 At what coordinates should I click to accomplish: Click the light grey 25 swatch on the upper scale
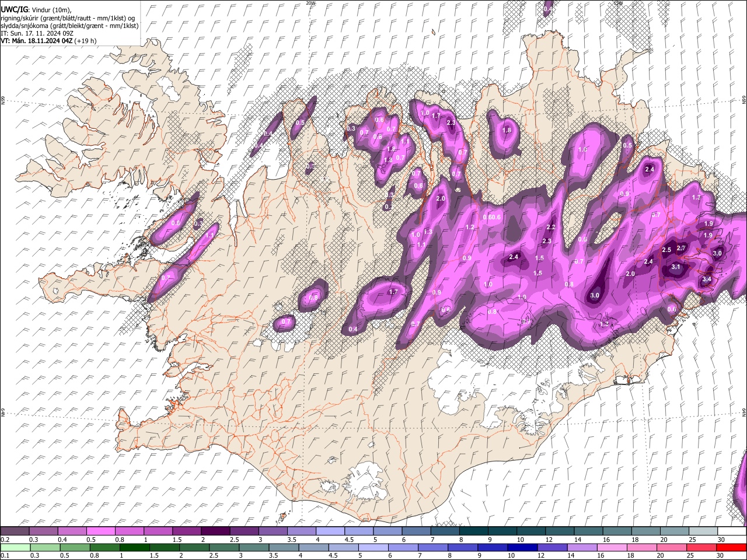(x=703, y=531)
